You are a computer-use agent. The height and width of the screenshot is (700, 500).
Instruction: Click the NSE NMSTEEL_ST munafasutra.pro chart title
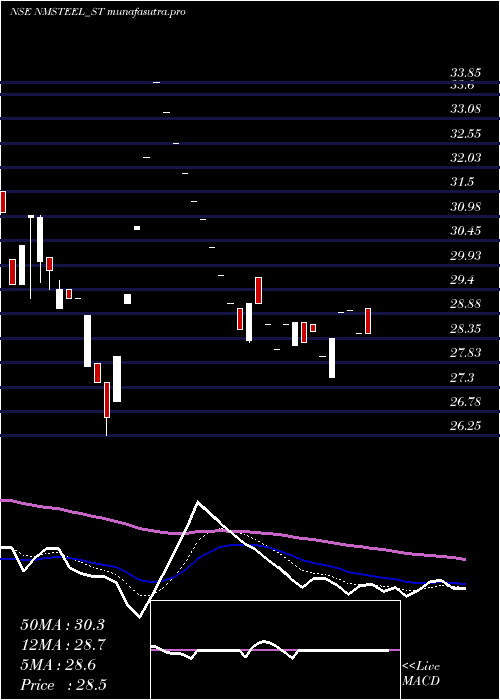[98, 12]
